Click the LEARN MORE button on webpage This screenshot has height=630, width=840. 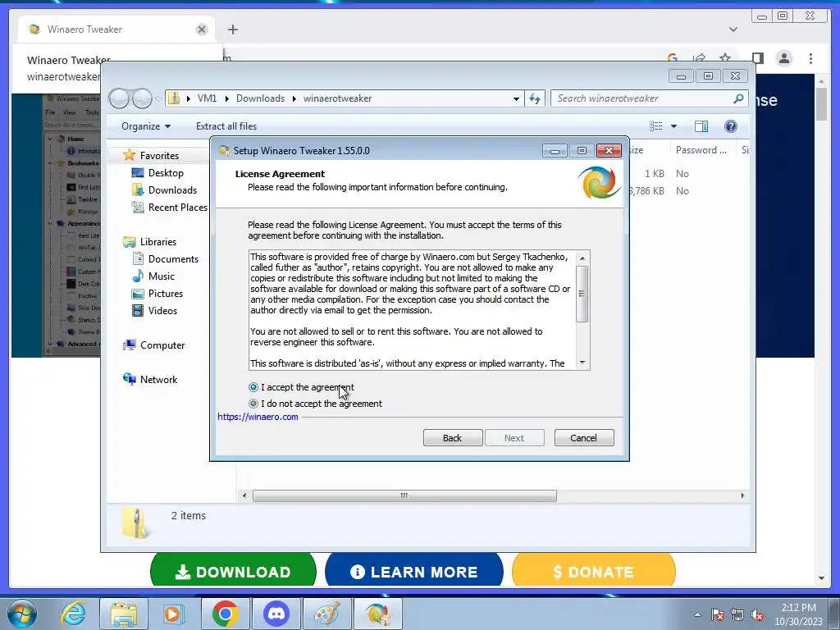tap(414, 571)
